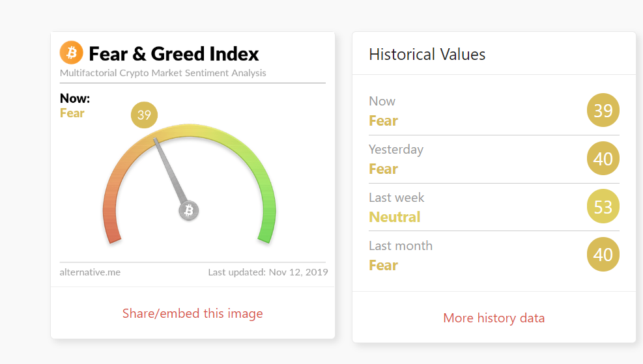Click the grey Bitcoin needle hub icon

pyautogui.click(x=189, y=211)
